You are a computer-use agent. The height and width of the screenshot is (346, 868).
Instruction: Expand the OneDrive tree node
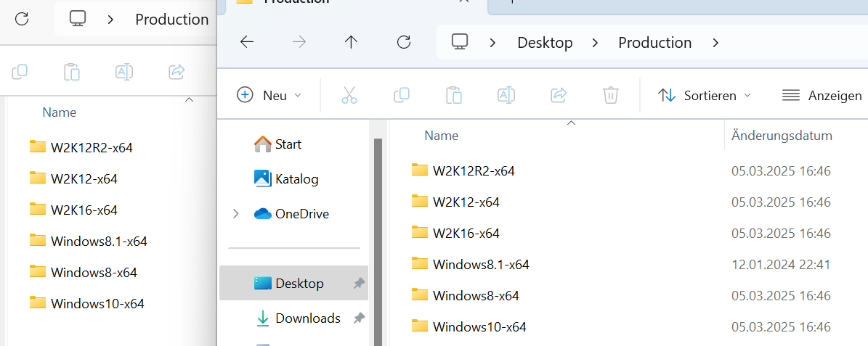pos(236,213)
